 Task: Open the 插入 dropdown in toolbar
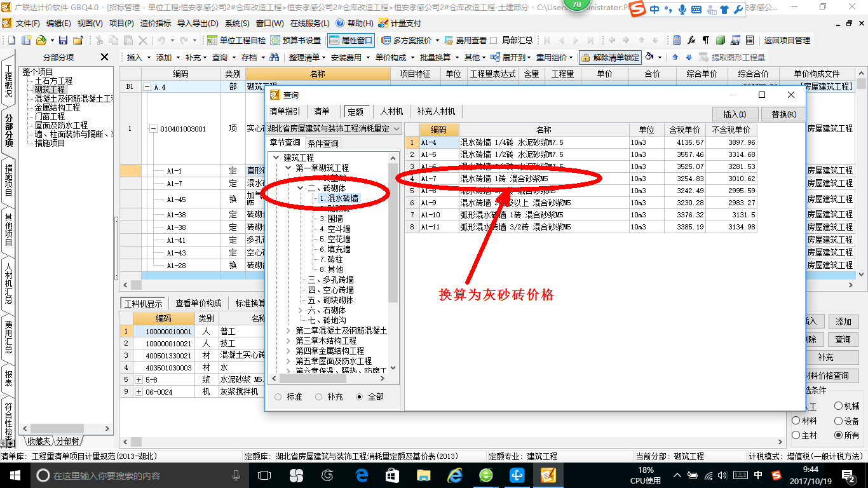pyautogui.click(x=139, y=57)
